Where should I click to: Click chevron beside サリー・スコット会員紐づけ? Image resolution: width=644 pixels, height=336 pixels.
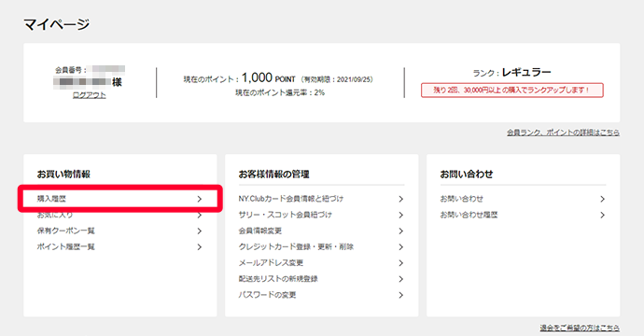point(400,215)
